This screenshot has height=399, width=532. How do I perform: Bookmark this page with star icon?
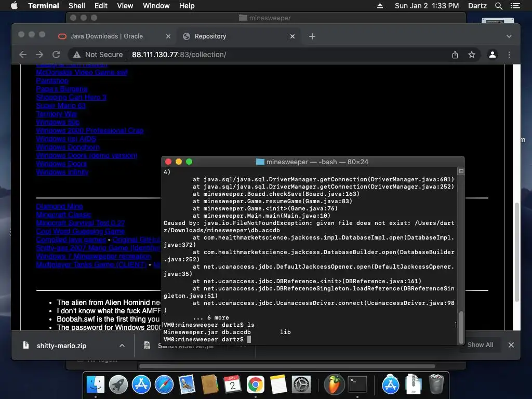pos(472,55)
